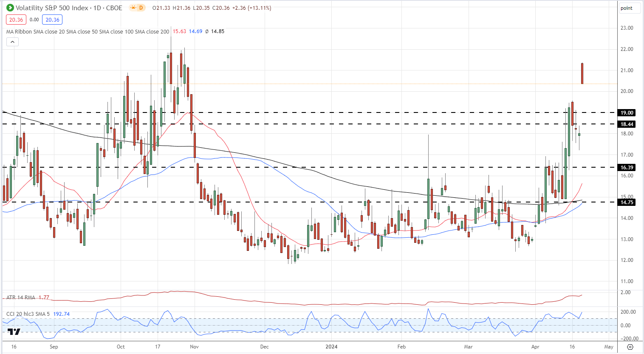Click the black 14.85 SMA value
Viewport: 644px width, 354px height.
pos(217,31)
